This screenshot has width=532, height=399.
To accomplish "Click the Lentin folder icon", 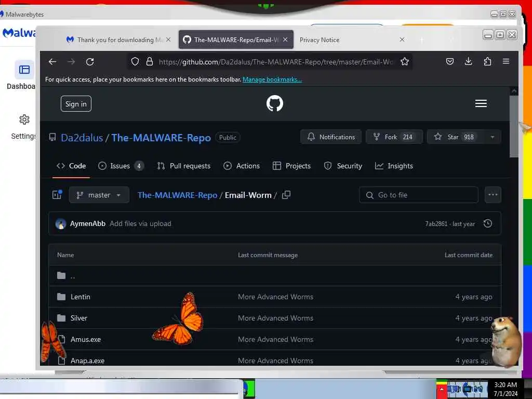I will pos(61,297).
